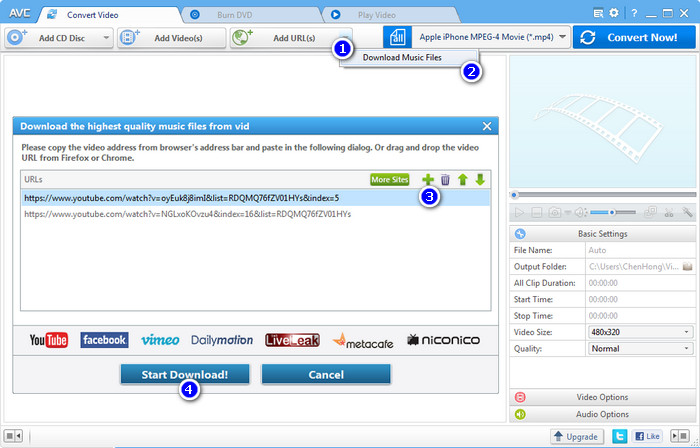
Task: Toggle right panel icon in status bar
Action: [680, 436]
